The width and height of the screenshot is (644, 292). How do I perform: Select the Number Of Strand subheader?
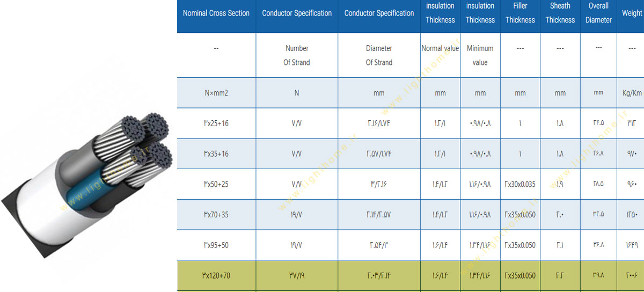[x=297, y=55]
